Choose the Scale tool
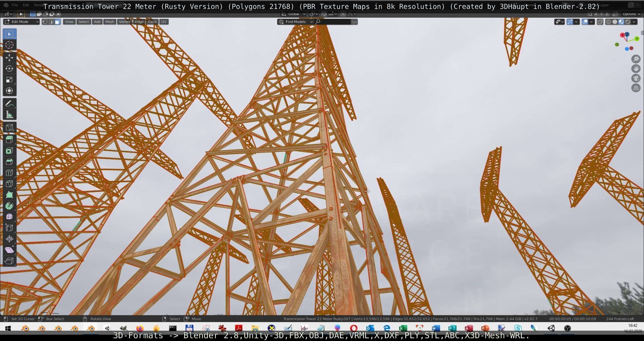Viewport: 644px width, 341px height. click(x=9, y=80)
